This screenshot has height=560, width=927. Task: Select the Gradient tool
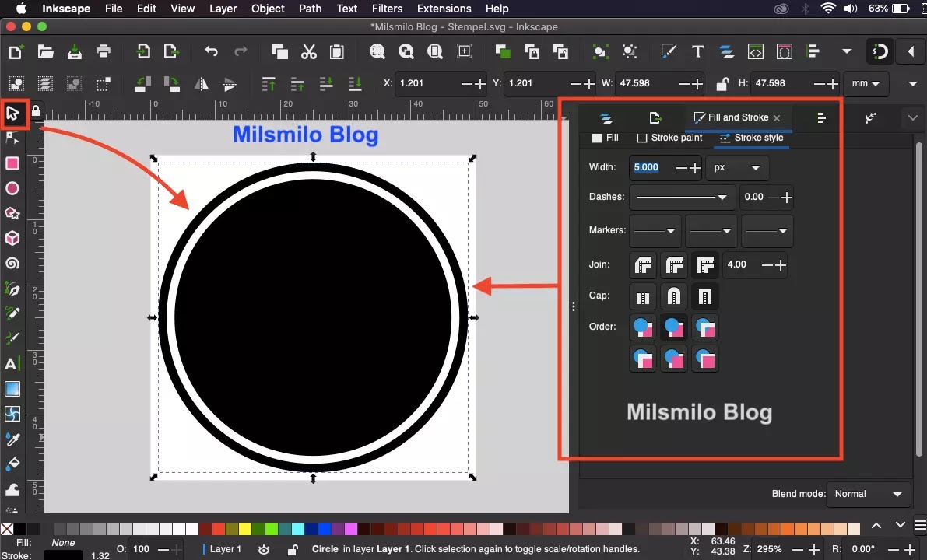pos(12,389)
